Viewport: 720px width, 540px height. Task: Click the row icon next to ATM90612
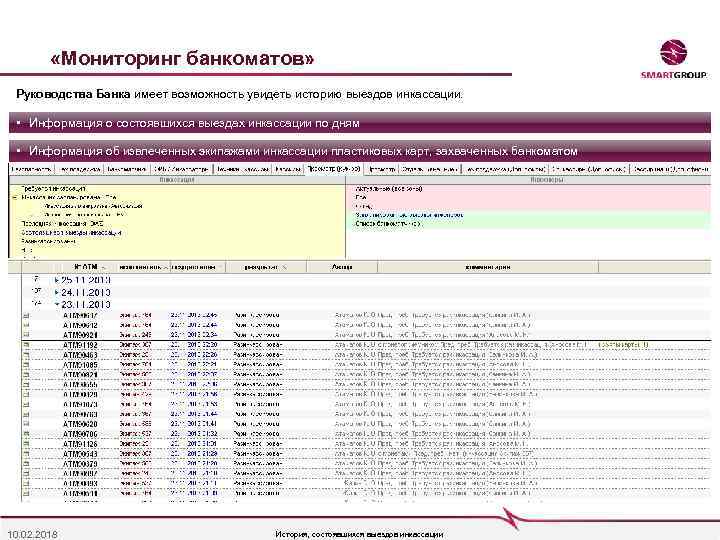pos(26,325)
